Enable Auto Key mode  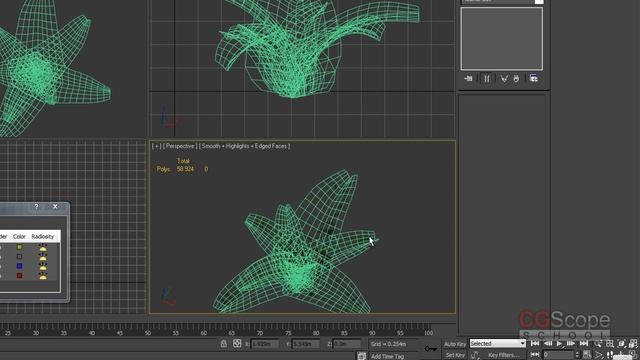455,344
